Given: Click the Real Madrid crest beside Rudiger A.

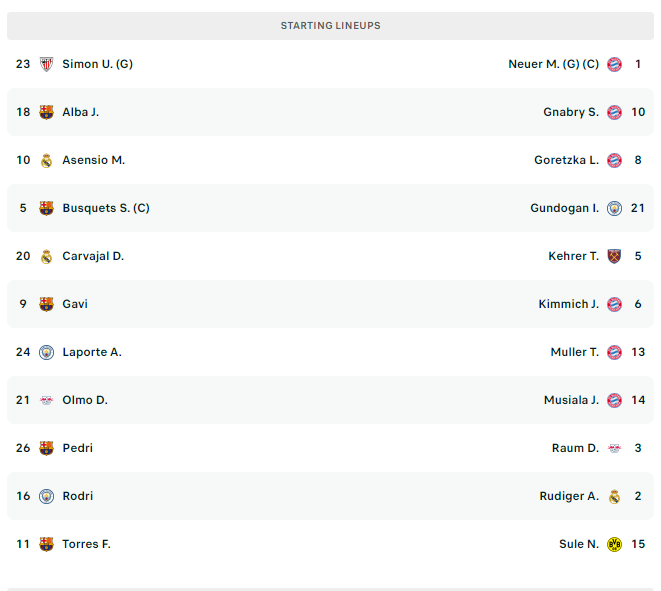Looking at the screenshot, I should coord(614,496).
